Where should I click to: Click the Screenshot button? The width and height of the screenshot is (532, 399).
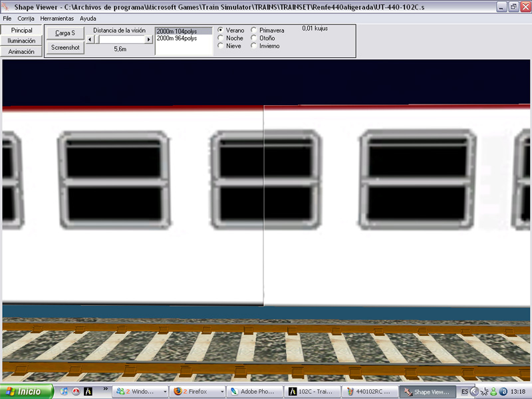click(65, 47)
